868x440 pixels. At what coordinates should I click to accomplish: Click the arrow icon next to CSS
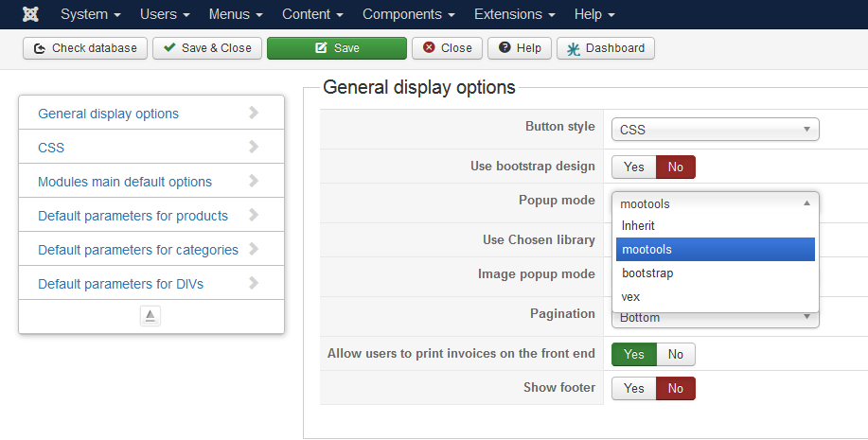click(x=254, y=147)
